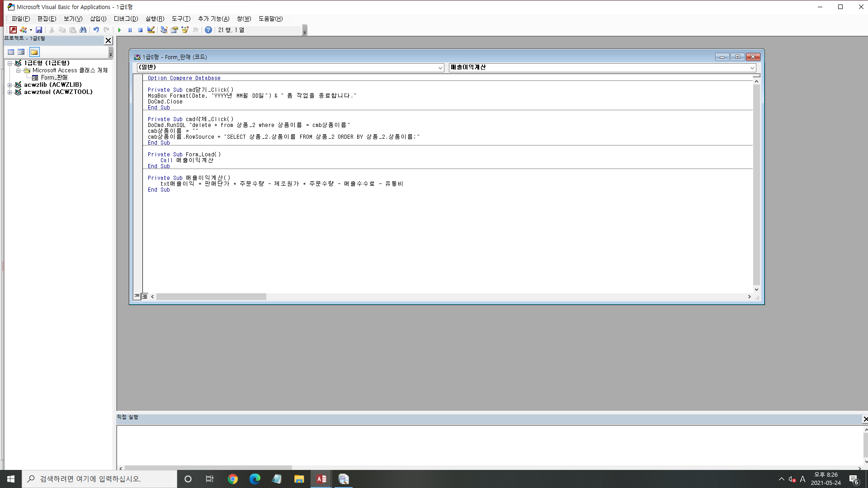Switch to Full Module View button
868x488 pixels.
(x=145, y=296)
